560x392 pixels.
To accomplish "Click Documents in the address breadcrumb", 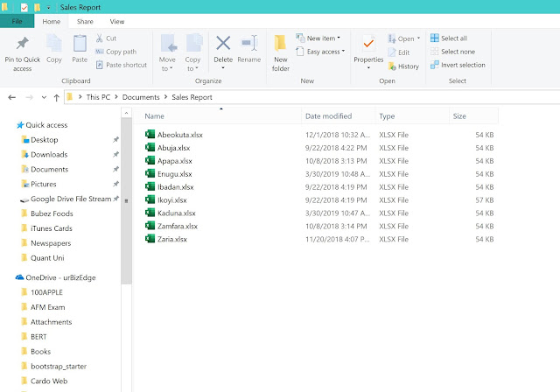I will (141, 97).
